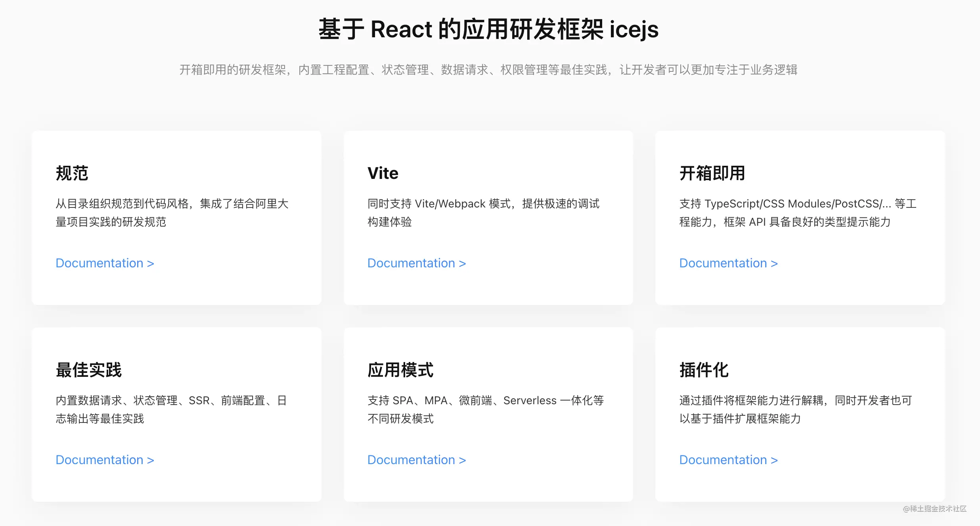Open Documentation link under 开箱即用 card

click(728, 263)
